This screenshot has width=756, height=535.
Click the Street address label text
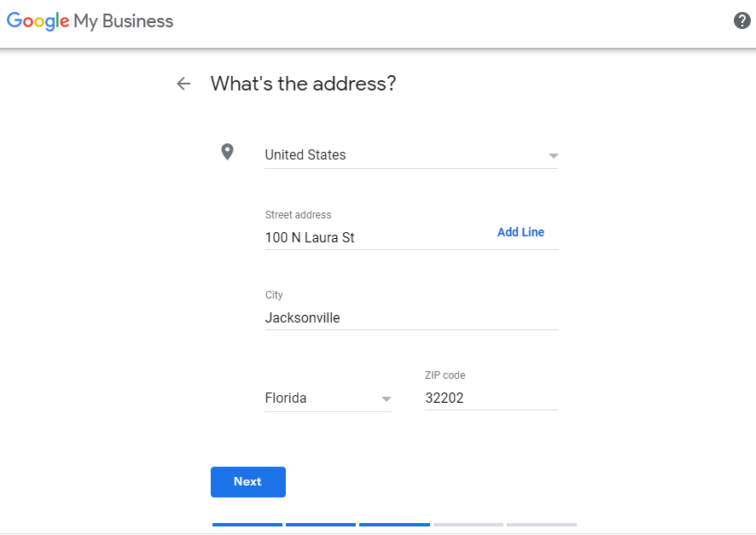298,215
